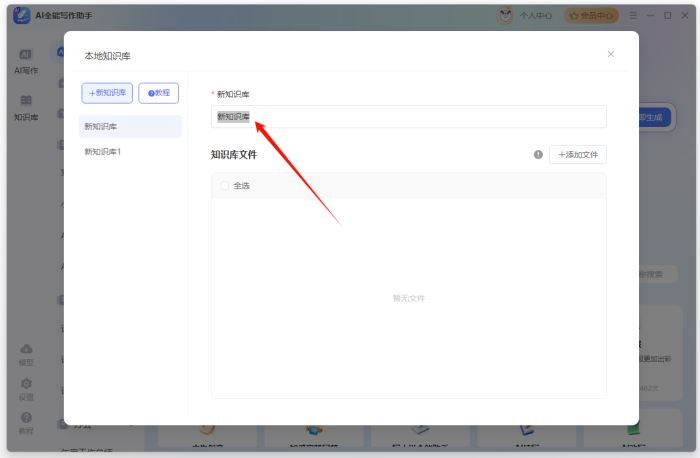Click the 新知识库 name input field
The height and width of the screenshot is (458, 700).
pyautogui.click(x=408, y=117)
